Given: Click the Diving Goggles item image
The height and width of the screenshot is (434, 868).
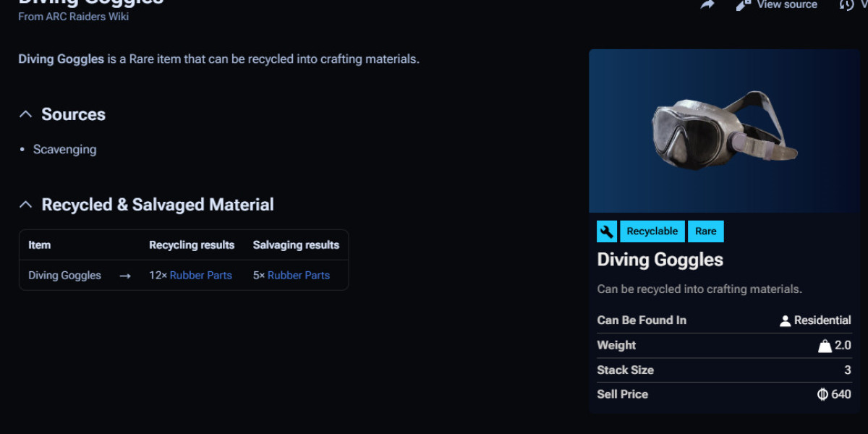Looking at the screenshot, I should 723,130.
